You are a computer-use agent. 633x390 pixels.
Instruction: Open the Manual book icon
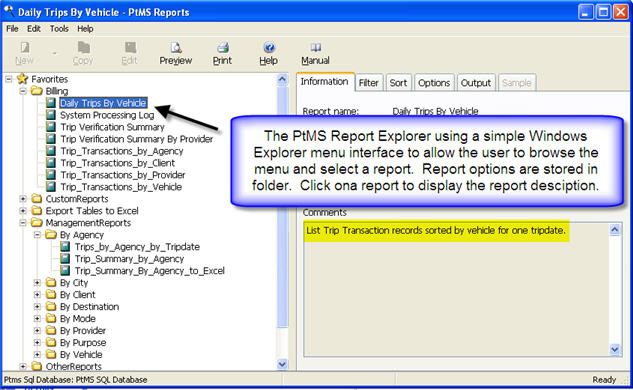pos(315,48)
